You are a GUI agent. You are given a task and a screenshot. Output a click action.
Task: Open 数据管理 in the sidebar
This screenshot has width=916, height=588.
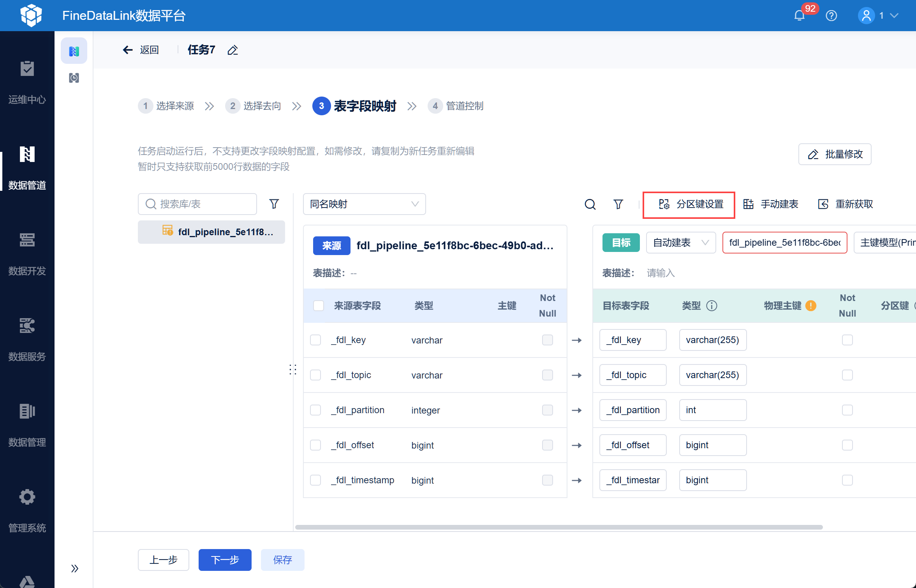[x=27, y=425]
